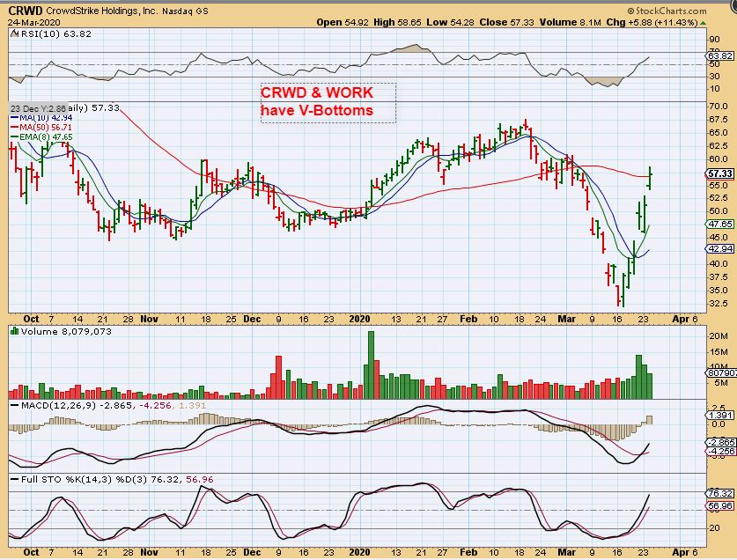
Task: Click the EMA(8) 47.65 legend entry
Action: coord(41,136)
